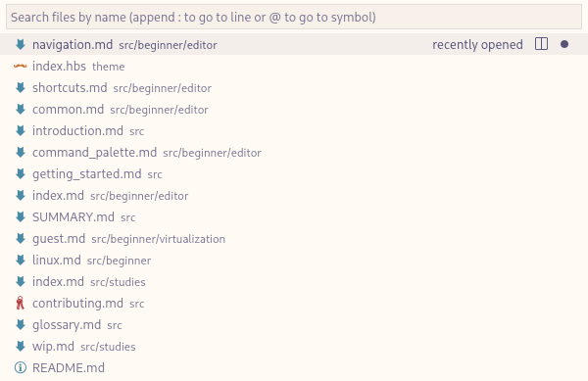588x381 pixels.
Task: Click the red ribbon icon of contributing.md
Action: pyautogui.click(x=21, y=303)
